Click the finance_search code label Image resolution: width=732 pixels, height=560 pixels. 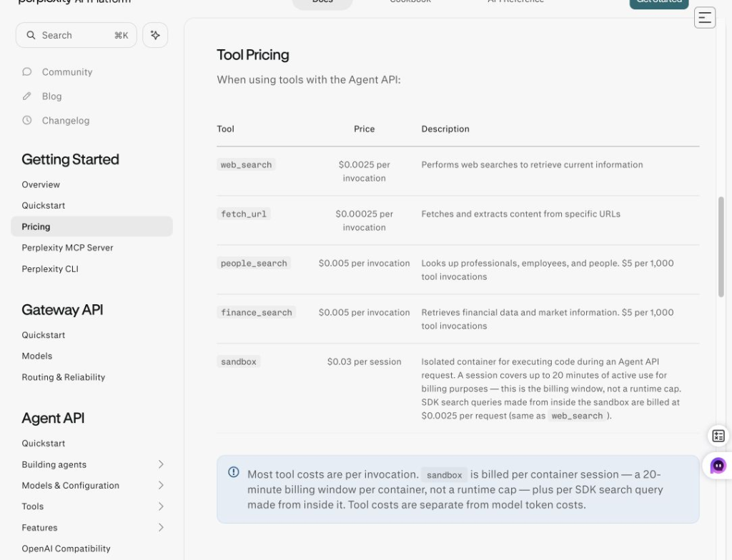(x=257, y=312)
